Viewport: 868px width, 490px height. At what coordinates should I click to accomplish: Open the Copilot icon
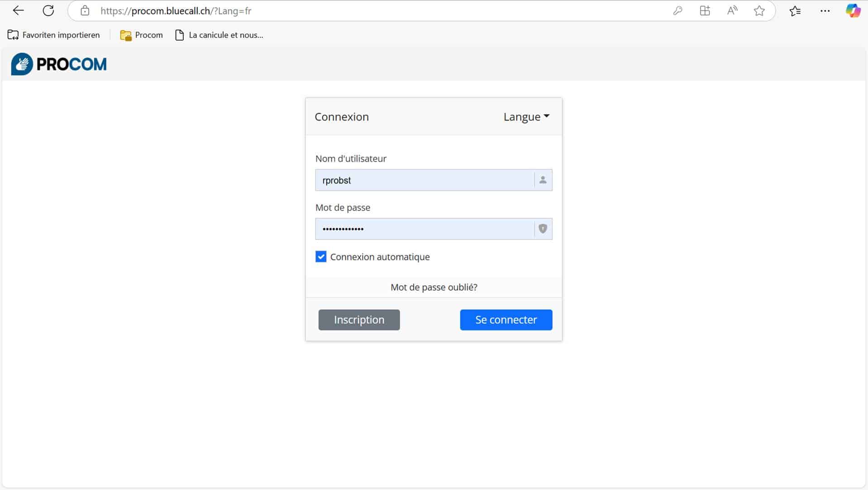tap(853, 11)
